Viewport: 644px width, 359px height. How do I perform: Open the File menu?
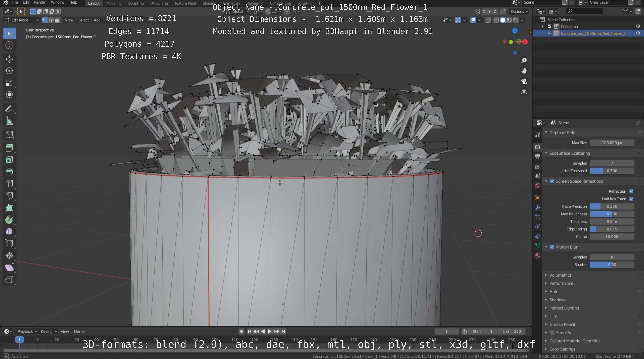click(x=15, y=3)
